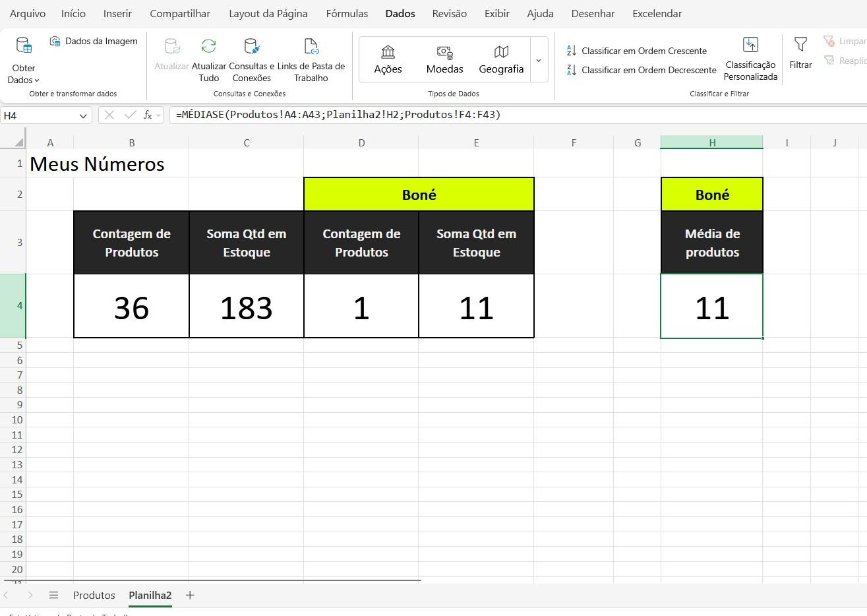Click into the formula bar with MÉDIASE formula
The image size is (867, 616).
(x=518, y=115)
